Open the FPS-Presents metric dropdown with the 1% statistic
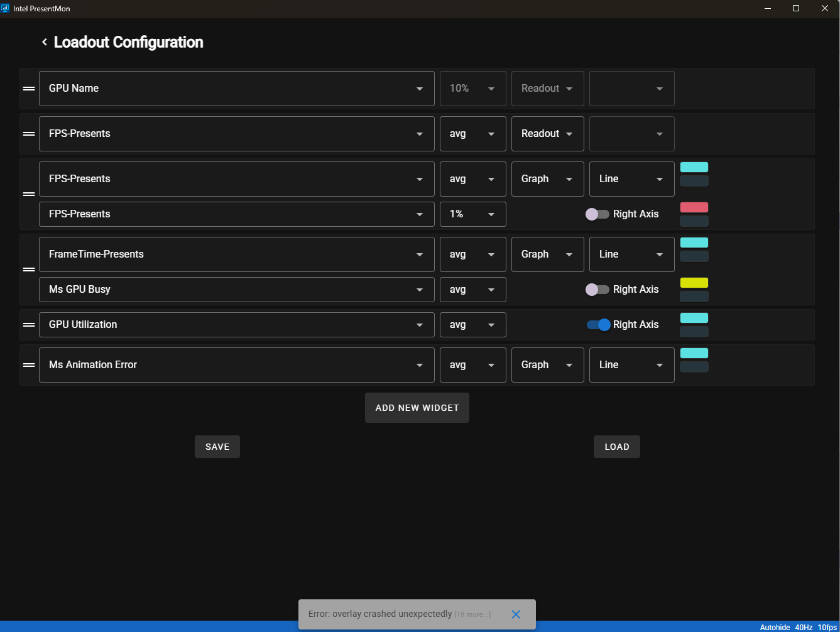This screenshot has width=840, height=632. click(237, 214)
